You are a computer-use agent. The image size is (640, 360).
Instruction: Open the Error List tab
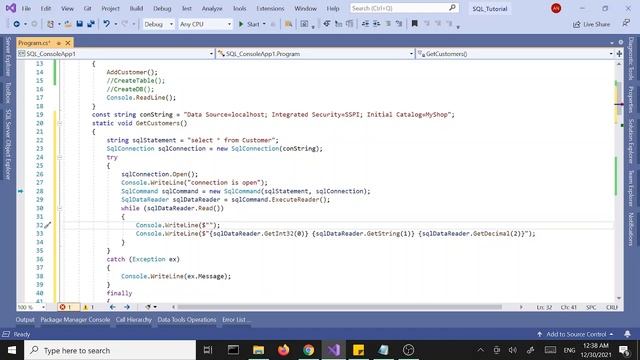coord(236,320)
